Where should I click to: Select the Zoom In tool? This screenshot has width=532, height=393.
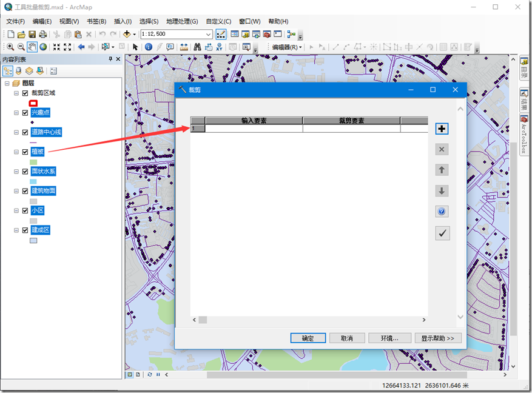tap(10, 47)
